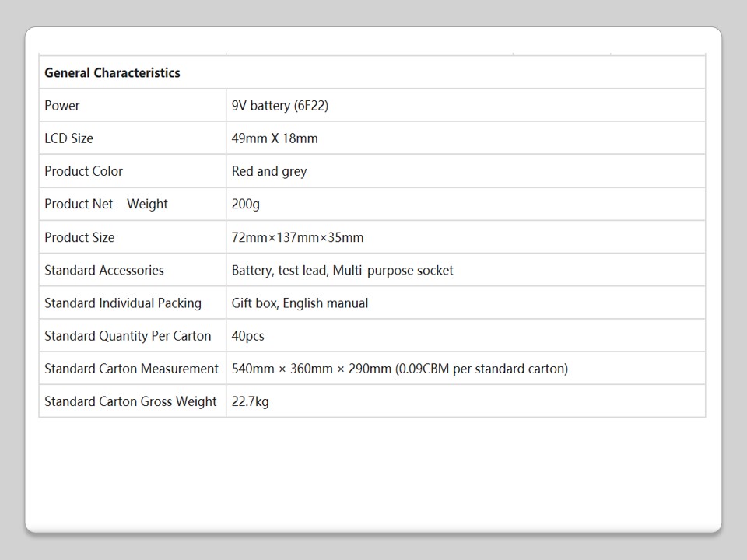This screenshot has width=747, height=560.
Task: Select the 200g weight value
Action: point(246,204)
